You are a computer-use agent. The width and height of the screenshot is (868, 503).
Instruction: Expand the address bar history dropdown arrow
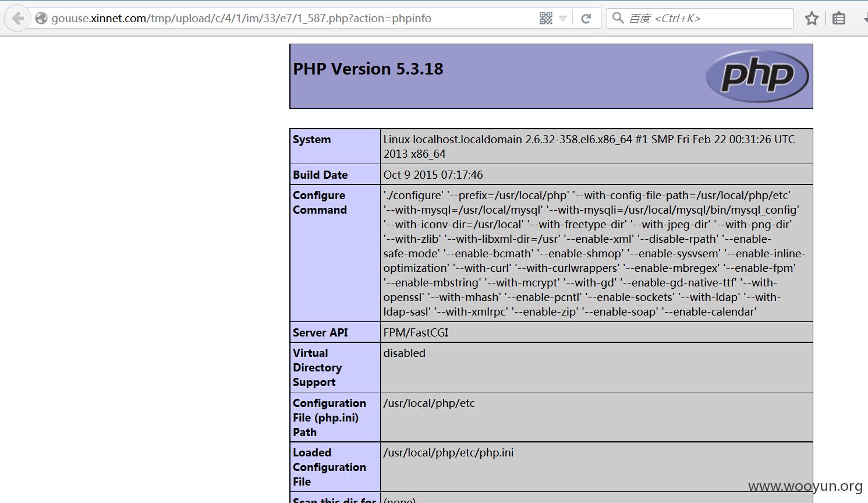[563, 19]
